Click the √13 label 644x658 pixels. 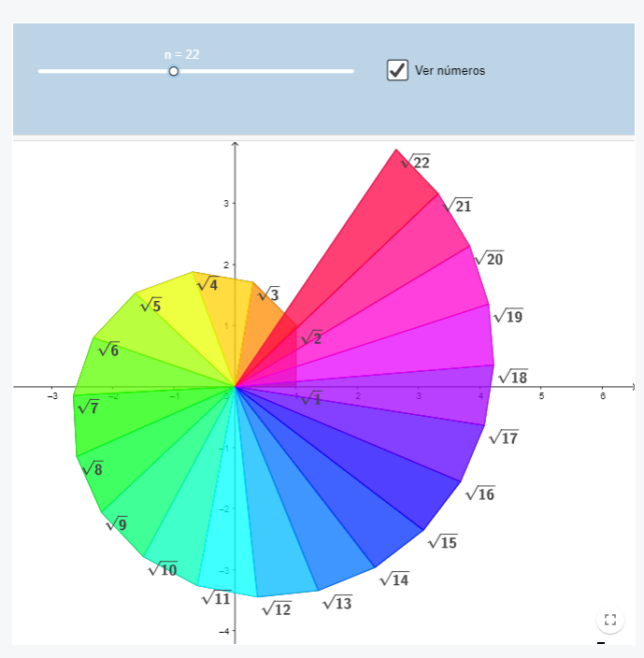337,603
